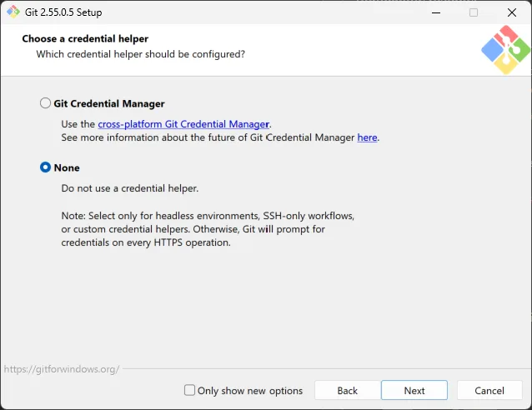Click the Git icon in the title bar

coord(13,12)
